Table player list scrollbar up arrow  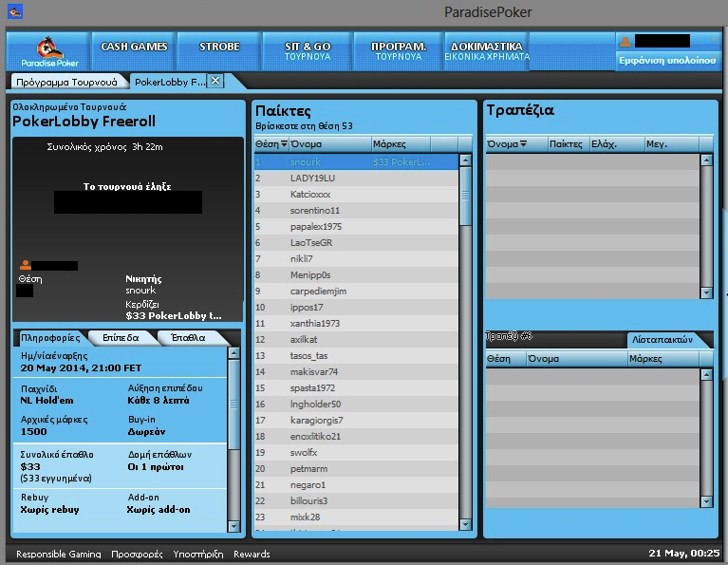pyautogui.click(x=706, y=374)
